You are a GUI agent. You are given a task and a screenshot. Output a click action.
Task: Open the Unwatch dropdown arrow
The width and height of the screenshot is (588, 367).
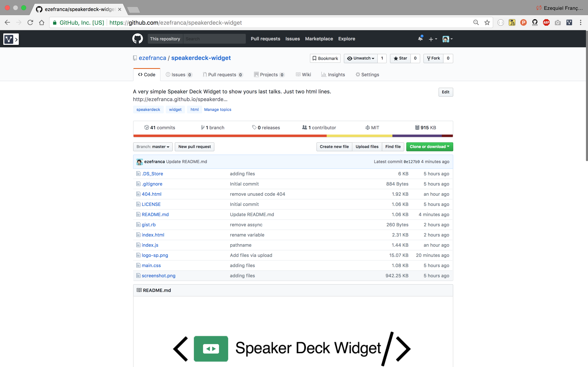373,58
